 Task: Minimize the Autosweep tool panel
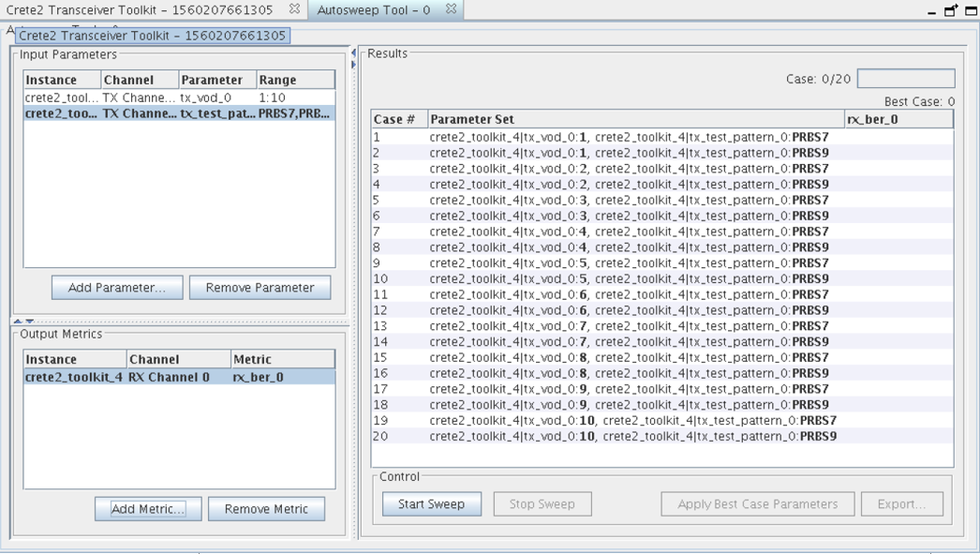932,12
